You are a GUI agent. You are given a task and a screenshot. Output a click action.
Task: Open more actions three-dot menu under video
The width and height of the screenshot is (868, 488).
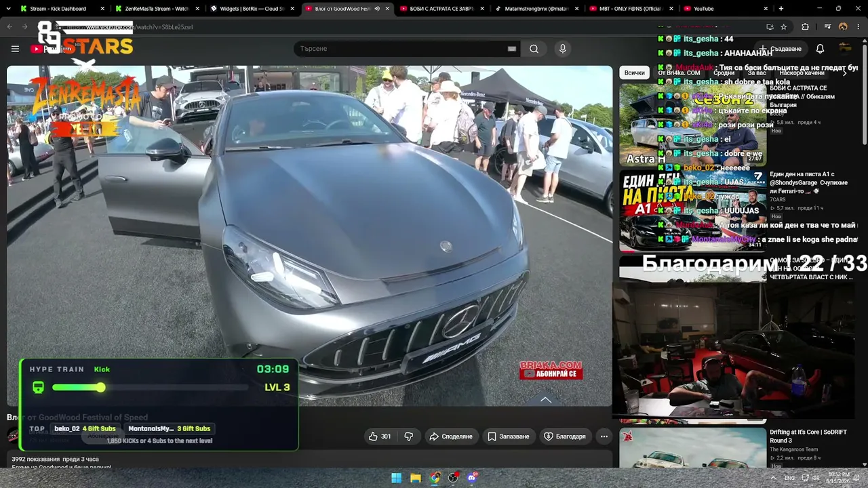click(x=604, y=436)
